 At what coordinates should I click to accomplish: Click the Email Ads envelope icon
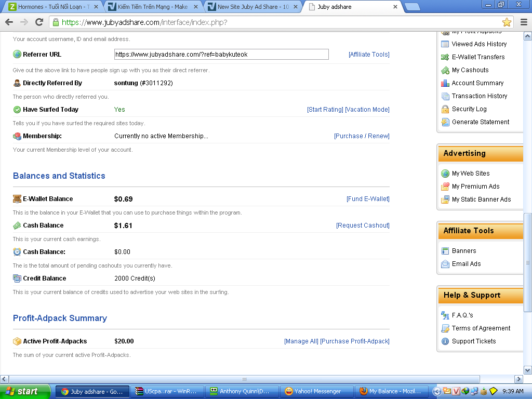click(x=445, y=264)
